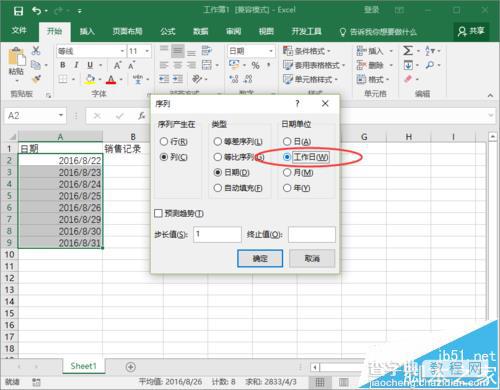
Task: Switch to the Insert (插入) ribbon tab
Action: tap(87, 31)
